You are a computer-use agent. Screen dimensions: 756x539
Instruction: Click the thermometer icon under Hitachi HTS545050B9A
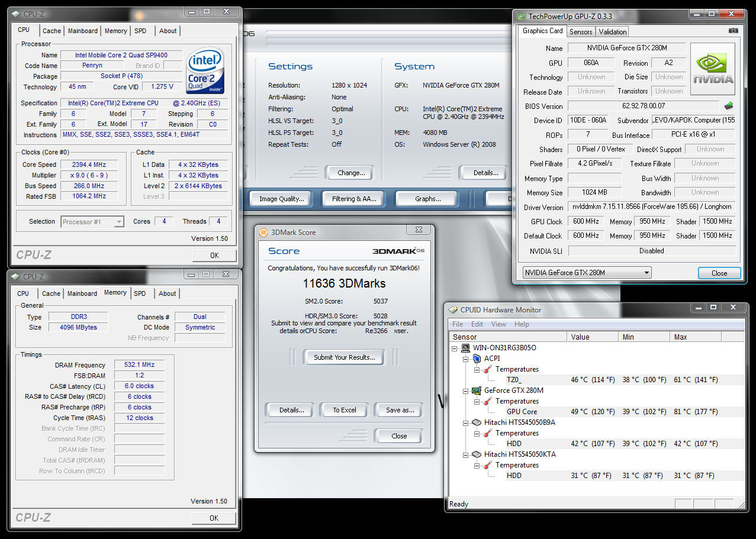(488, 433)
